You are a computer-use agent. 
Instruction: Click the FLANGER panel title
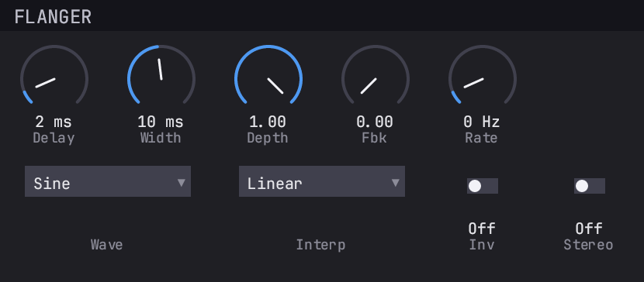pyautogui.click(x=53, y=17)
